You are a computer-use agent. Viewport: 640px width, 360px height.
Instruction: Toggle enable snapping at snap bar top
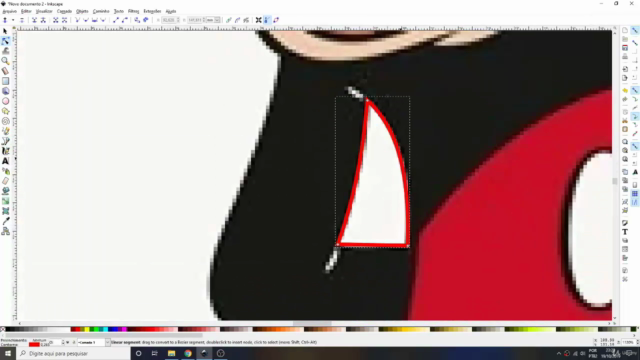pyautogui.click(x=635, y=31)
